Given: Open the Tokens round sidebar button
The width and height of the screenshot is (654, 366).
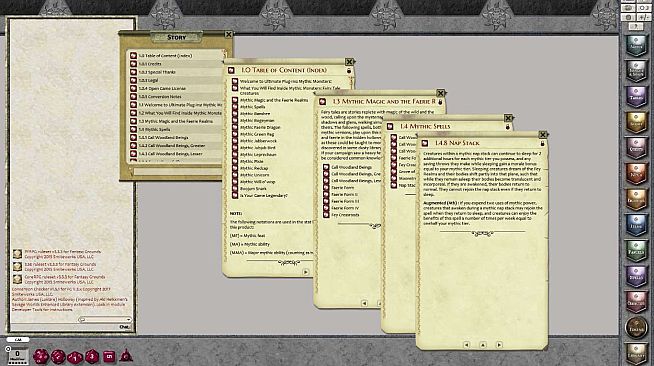Looking at the screenshot, I should coord(636,328).
